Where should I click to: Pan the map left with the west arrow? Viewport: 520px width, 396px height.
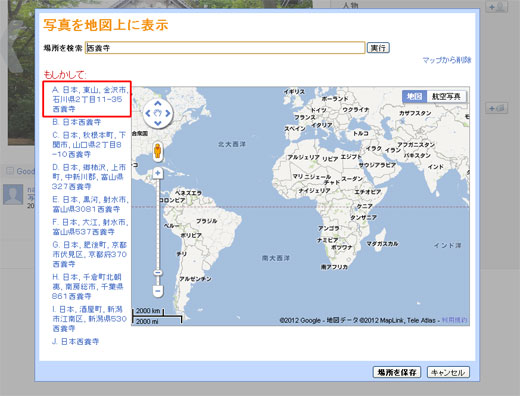coord(148,113)
